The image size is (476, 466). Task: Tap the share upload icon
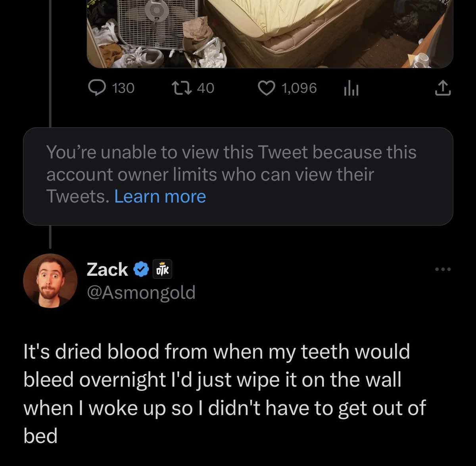pos(443,88)
